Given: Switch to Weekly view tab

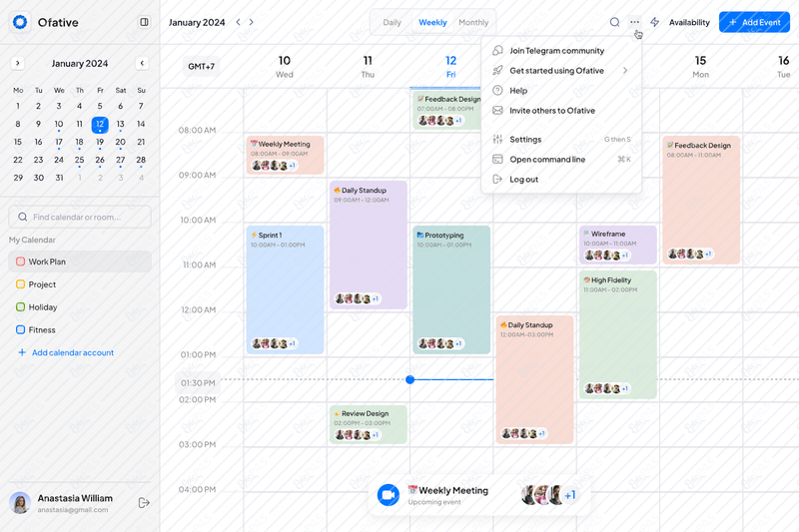Looking at the screenshot, I should (x=432, y=22).
